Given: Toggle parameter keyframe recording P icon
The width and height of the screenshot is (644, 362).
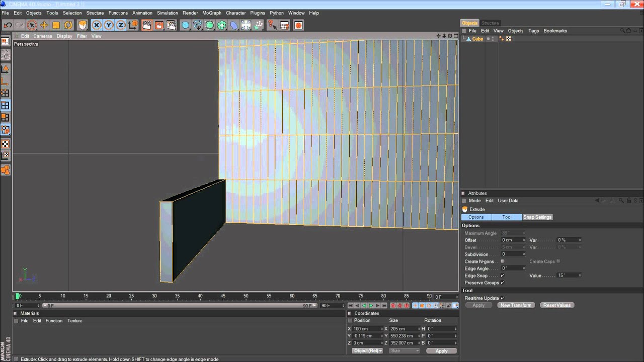Looking at the screenshot, I should (x=436, y=305).
